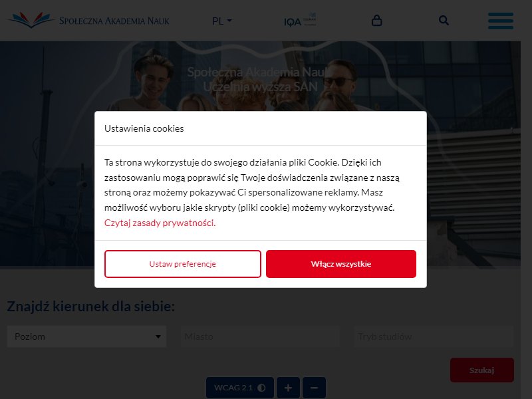This screenshot has height=399, width=532.
Task: Click the Znajdź kierunek dla siebie heading
Action: (90, 307)
